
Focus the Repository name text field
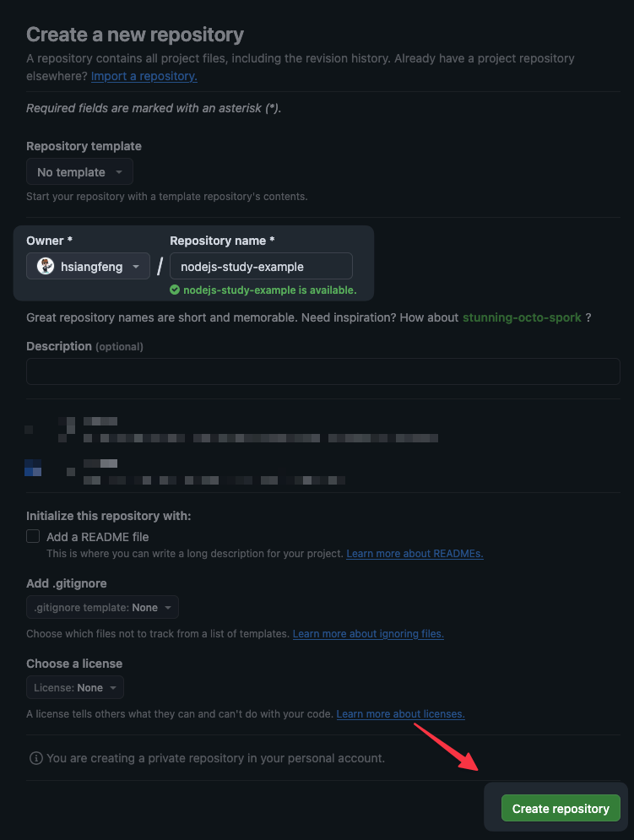pos(261,267)
